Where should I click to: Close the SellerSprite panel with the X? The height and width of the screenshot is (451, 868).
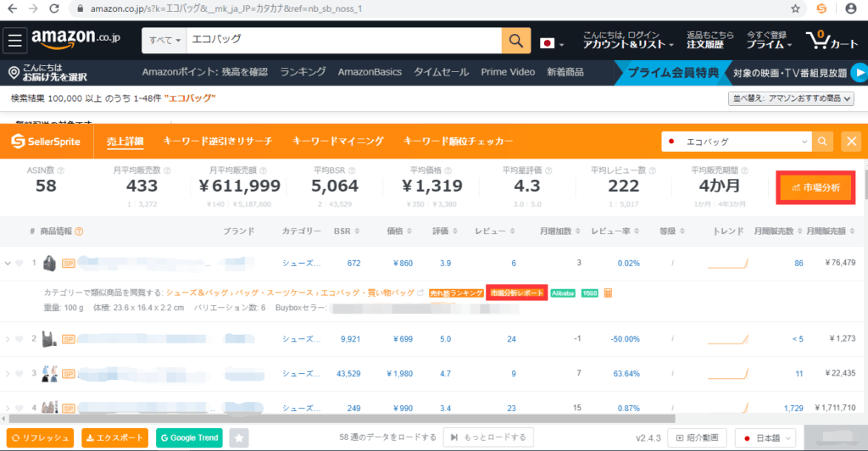[x=851, y=142]
